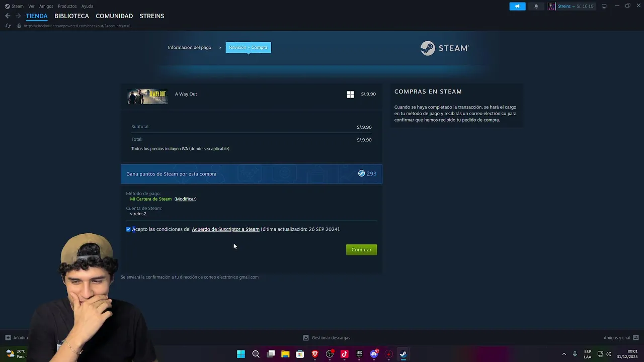
Task: Click the Steam taskbar icon
Action: [x=403, y=354]
